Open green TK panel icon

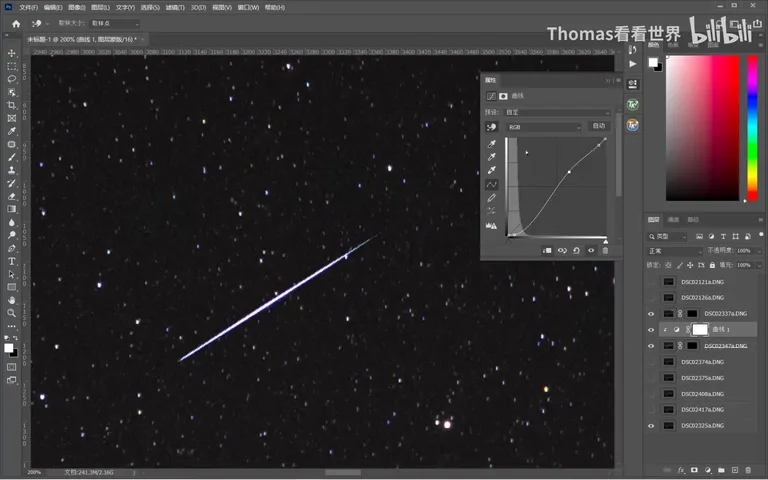[632, 104]
